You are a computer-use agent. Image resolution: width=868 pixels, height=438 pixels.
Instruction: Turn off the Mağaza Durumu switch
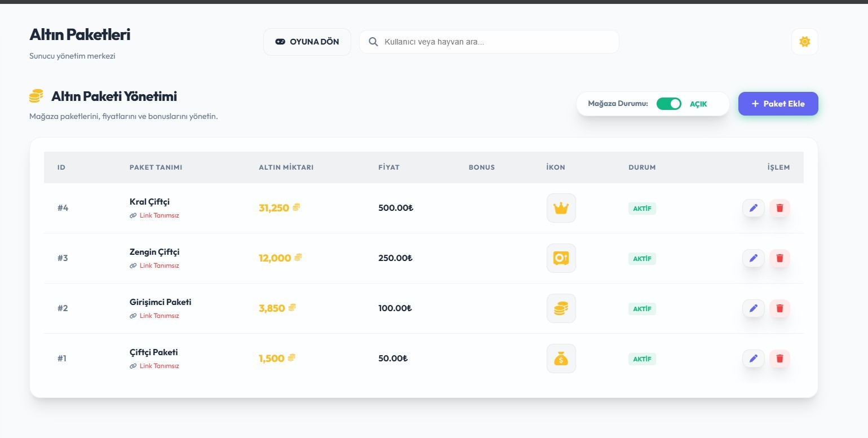(x=668, y=104)
